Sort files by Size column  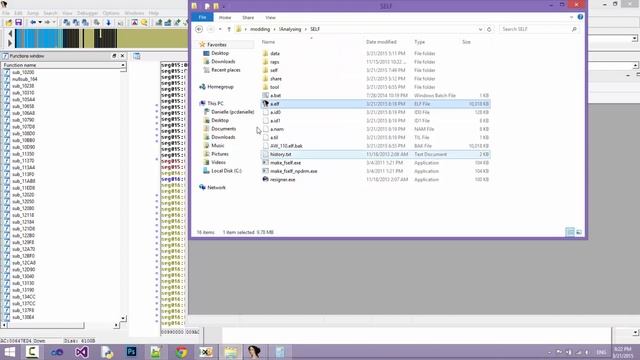(x=467, y=42)
